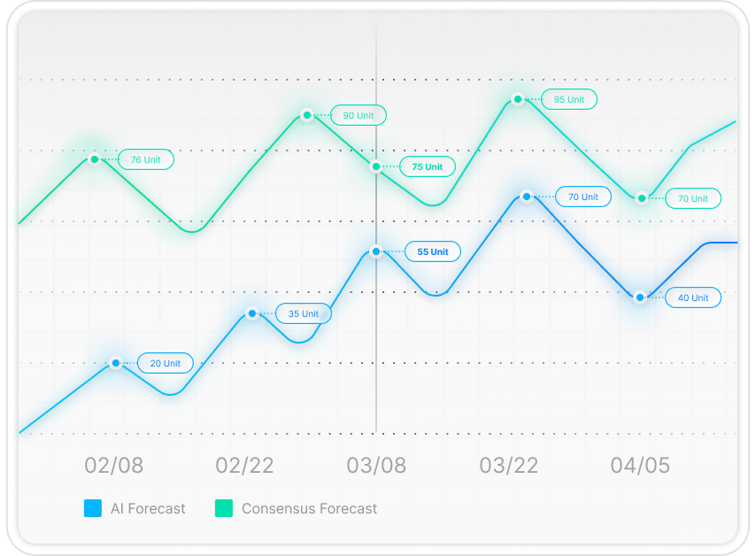756x556 pixels.
Task: Select the 02/22 date axis label
Action: (244, 465)
